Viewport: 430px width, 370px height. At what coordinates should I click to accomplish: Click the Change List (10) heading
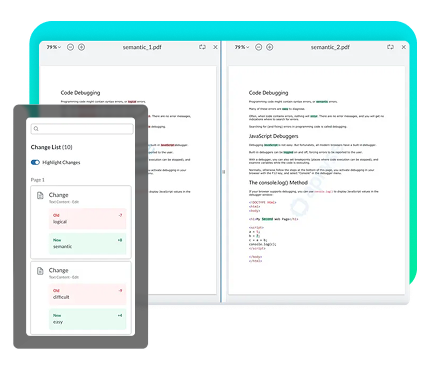tap(51, 147)
